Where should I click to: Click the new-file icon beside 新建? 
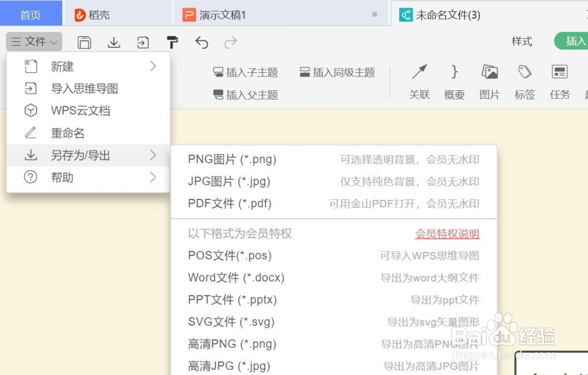(x=31, y=66)
